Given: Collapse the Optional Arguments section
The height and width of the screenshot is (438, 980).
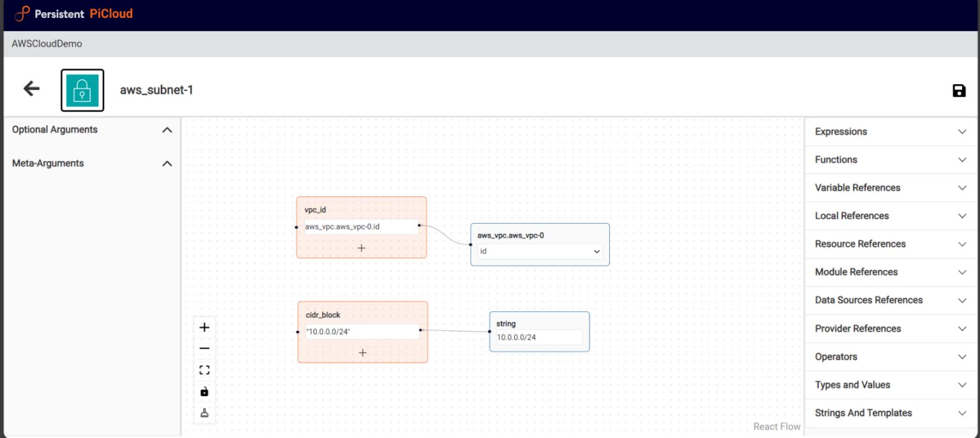Looking at the screenshot, I should point(167,129).
